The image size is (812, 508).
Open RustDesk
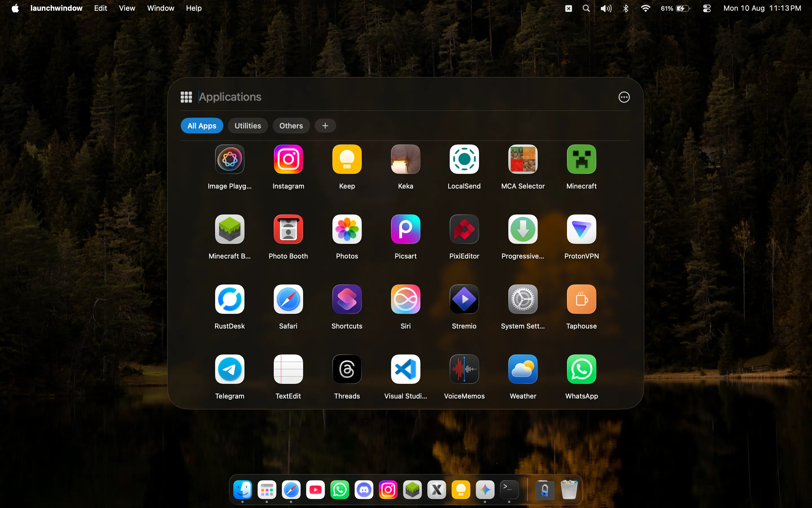[x=230, y=299]
